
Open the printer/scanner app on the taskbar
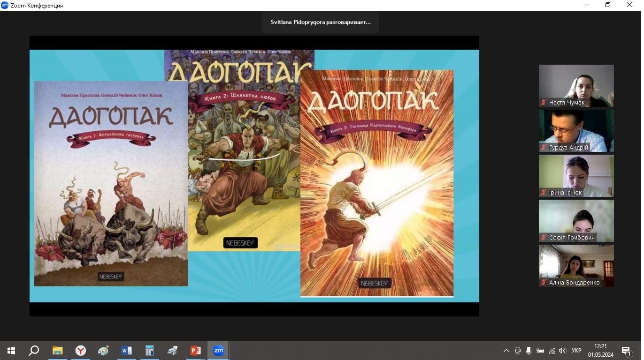tap(172, 350)
